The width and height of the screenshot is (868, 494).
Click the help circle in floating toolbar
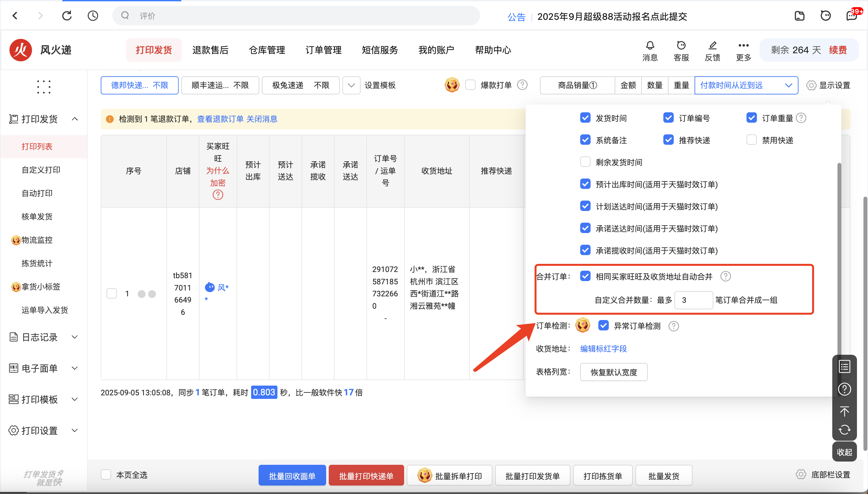tap(844, 389)
